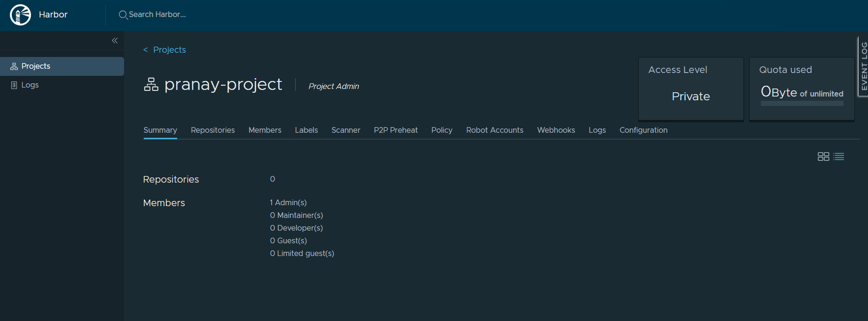
Task: Click the pranay-project title
Action: coord(223,84)
